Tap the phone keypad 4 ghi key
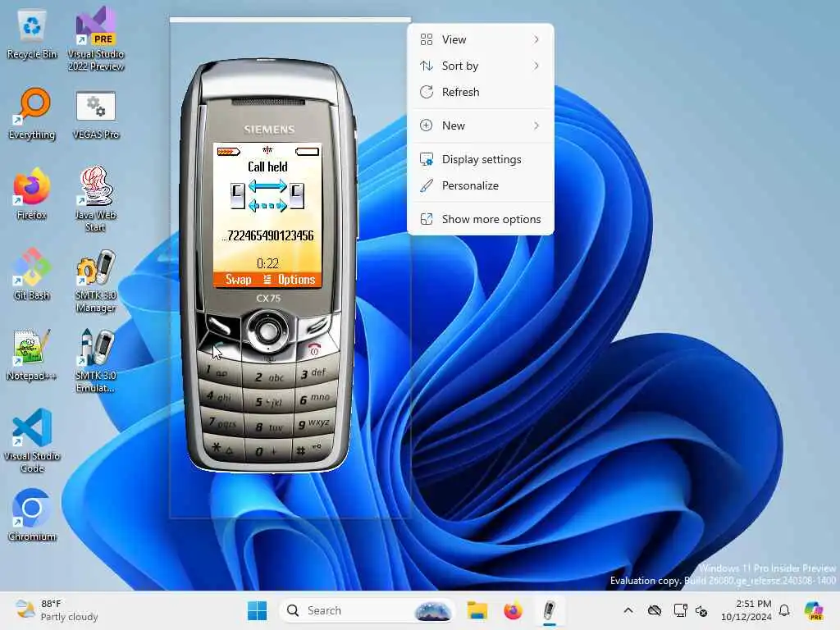 tap(220, 396)
